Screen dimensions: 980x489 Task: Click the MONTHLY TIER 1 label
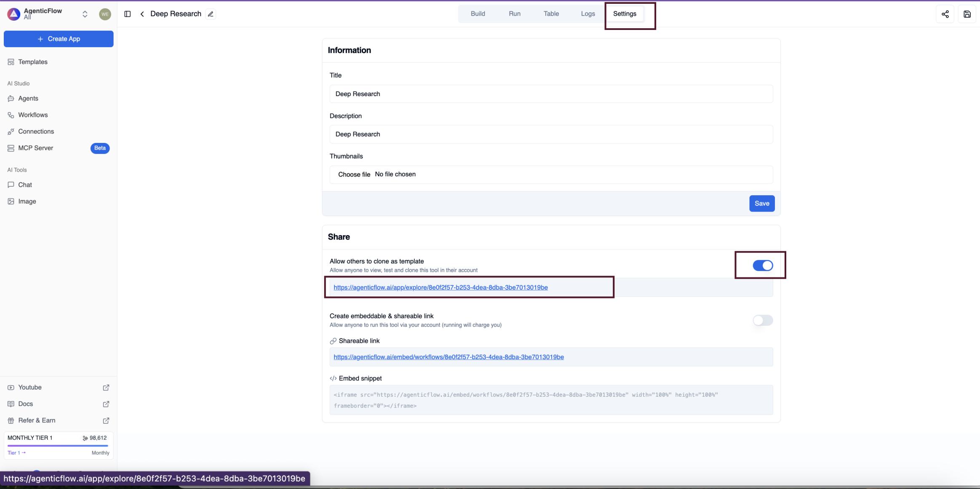pyautogui.click(x=30, y=438)
